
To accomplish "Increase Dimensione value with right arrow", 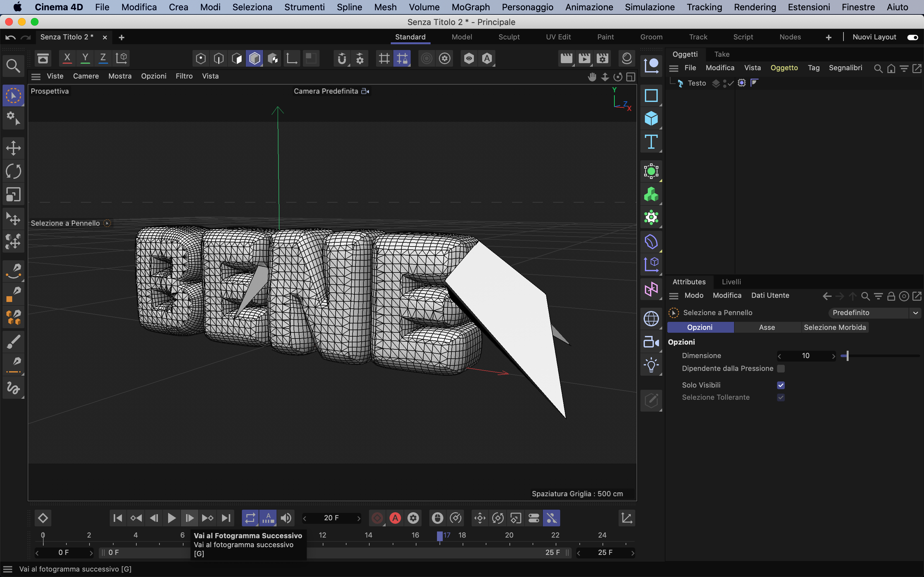I will [834, 356].
